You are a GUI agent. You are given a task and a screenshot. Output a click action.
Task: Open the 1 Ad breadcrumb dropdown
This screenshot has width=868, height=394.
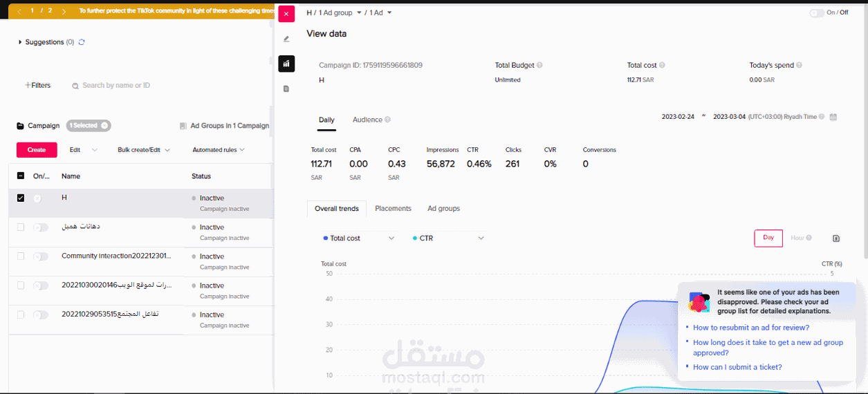click(381, 13)
